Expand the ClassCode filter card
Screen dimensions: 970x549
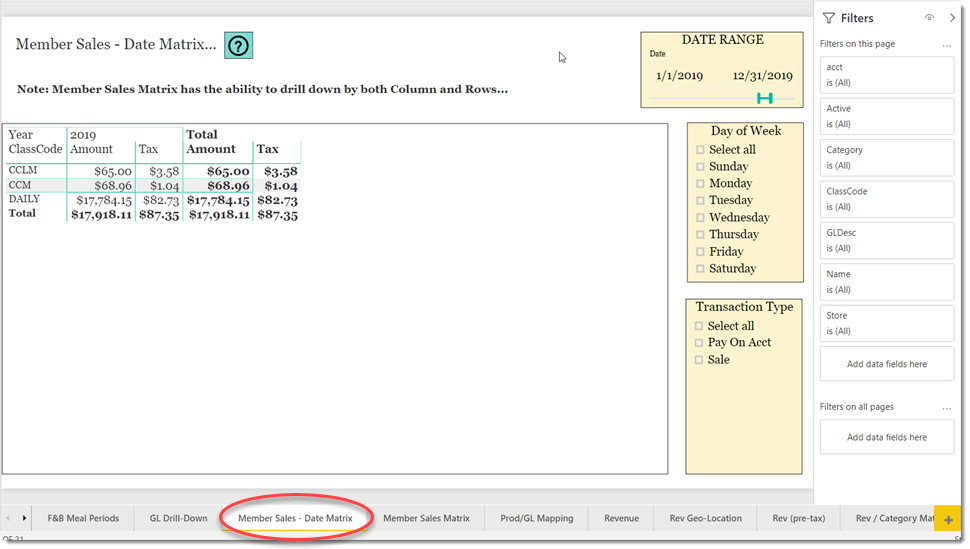886,199
